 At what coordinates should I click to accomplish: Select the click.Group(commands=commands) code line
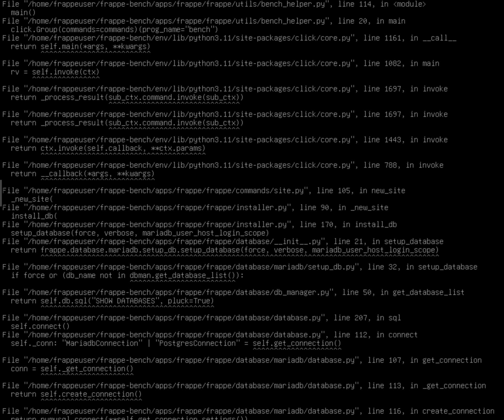[114, 29]
